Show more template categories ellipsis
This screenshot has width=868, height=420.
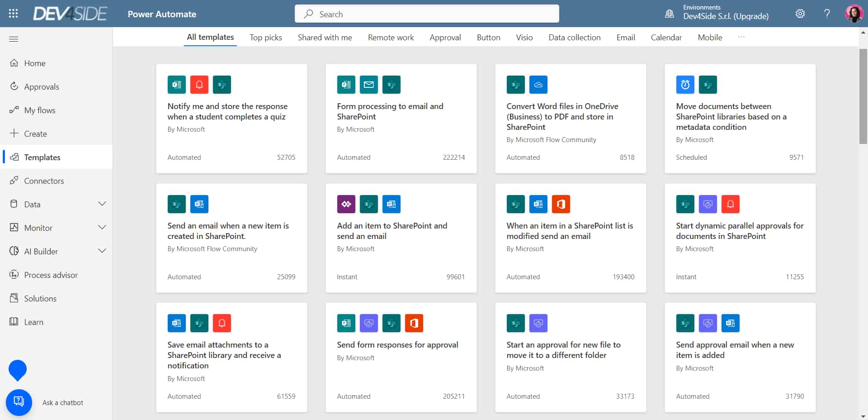[x=741, y=37]
